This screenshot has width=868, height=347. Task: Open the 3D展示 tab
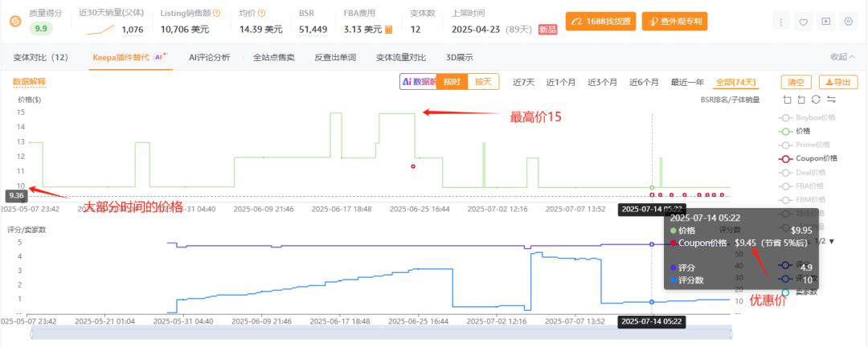point(460,57)
